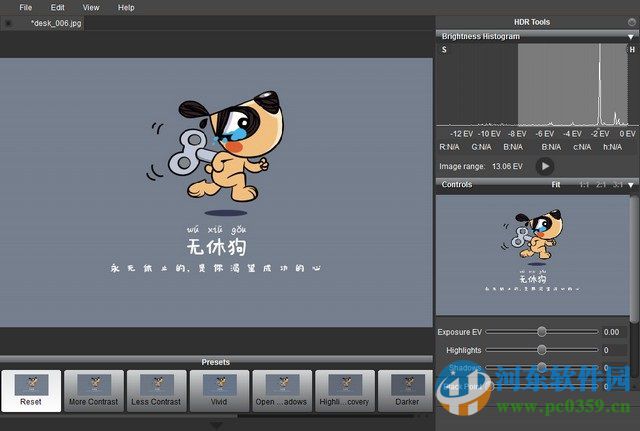Play the image range preview
The width and height of the screenshot is (640, 431).
click(x=544, y=166)
